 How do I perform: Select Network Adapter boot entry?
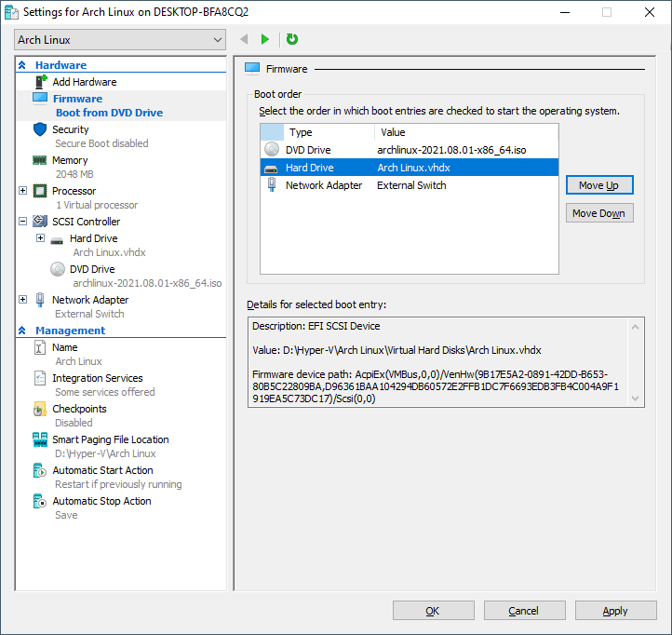point(324,185)
